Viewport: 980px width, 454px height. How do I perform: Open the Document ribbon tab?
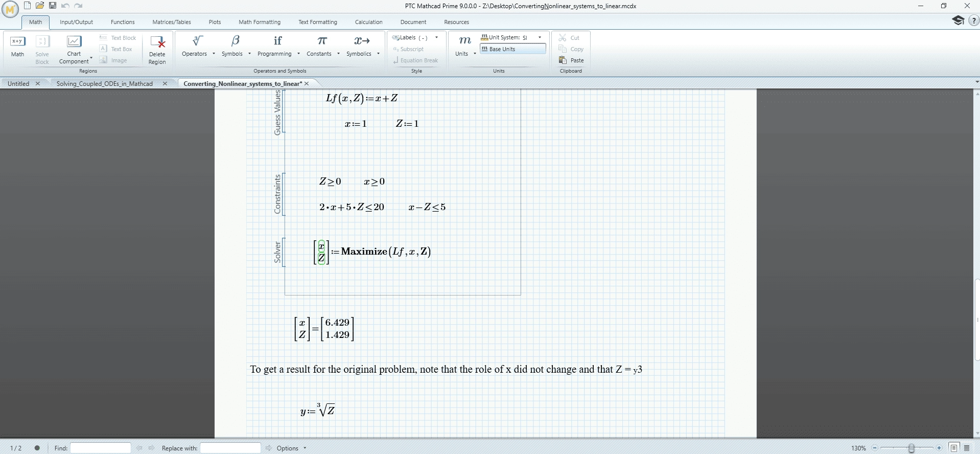coord(413,22)
